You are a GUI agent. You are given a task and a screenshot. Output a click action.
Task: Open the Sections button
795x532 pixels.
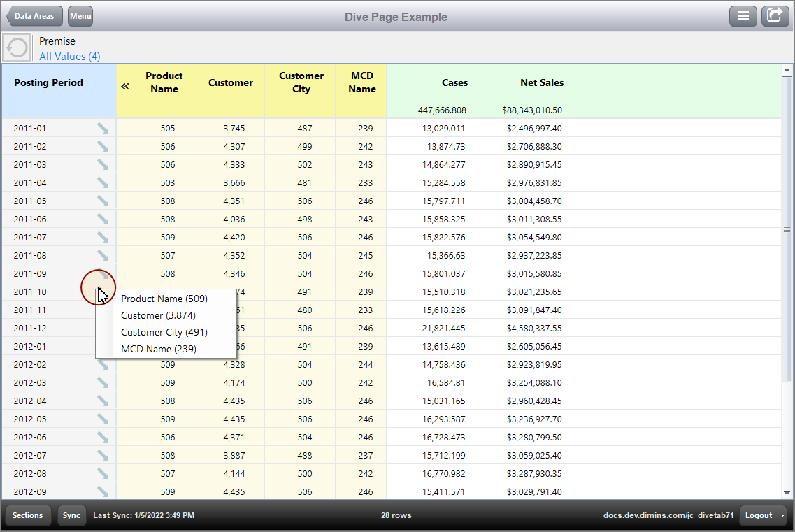pos(27,515)
